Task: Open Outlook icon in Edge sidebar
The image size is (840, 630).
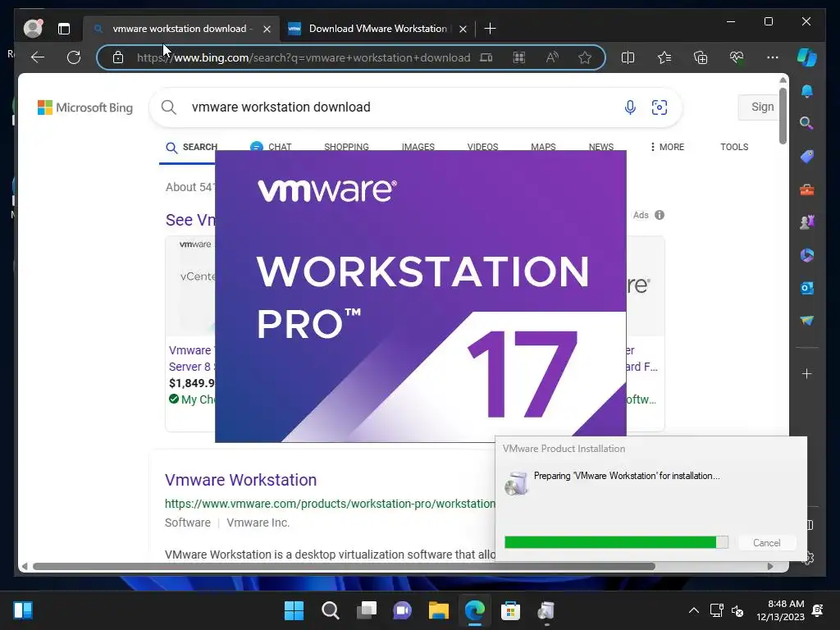Action: (807, 288)
